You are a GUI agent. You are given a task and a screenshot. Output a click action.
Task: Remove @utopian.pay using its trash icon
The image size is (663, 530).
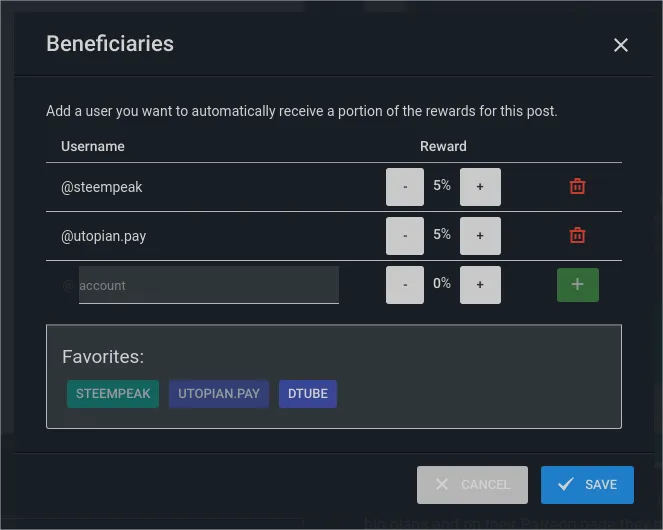(x=577, y=235)
